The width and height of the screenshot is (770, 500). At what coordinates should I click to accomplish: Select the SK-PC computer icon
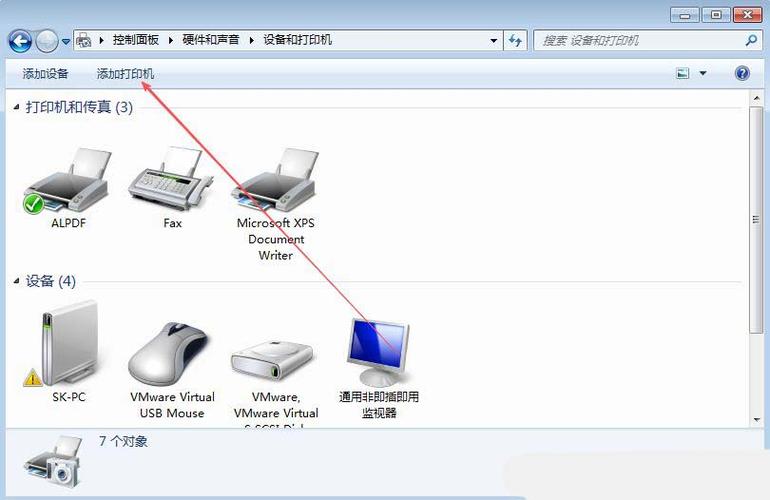63,343
